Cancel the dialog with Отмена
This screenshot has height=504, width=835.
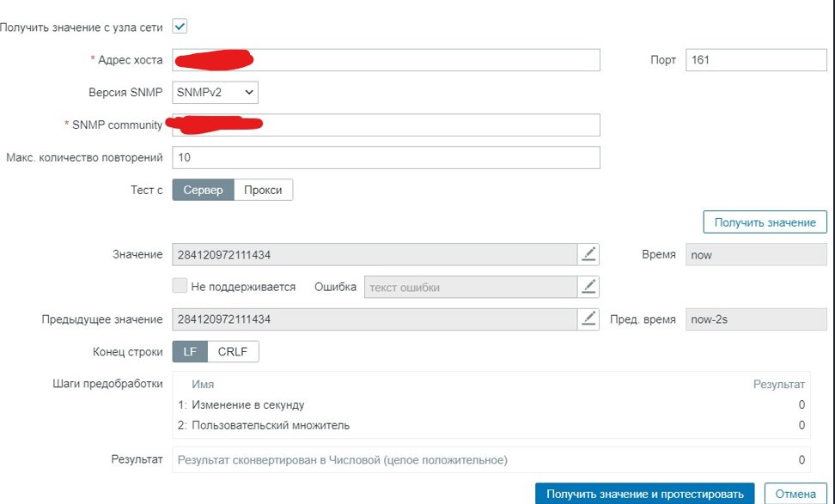(795, 494)
